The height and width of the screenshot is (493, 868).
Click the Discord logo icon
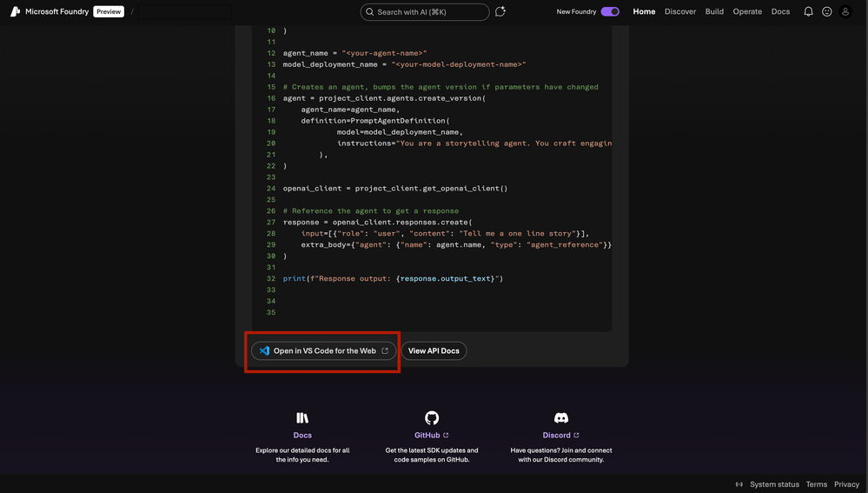click(x=560, y=417)
